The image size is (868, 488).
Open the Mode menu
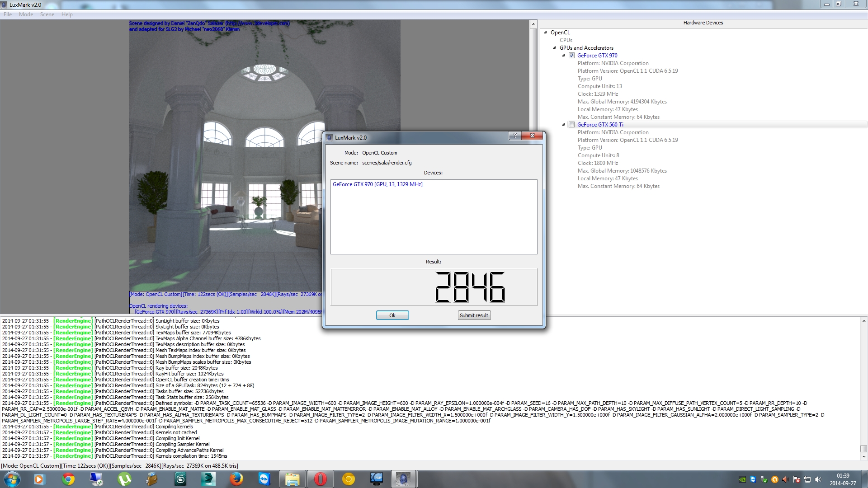pyautogui.click(x=26, y=14)
